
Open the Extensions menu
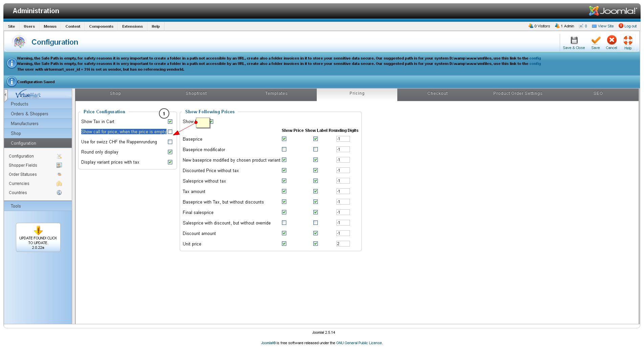[x=132, y=26]
